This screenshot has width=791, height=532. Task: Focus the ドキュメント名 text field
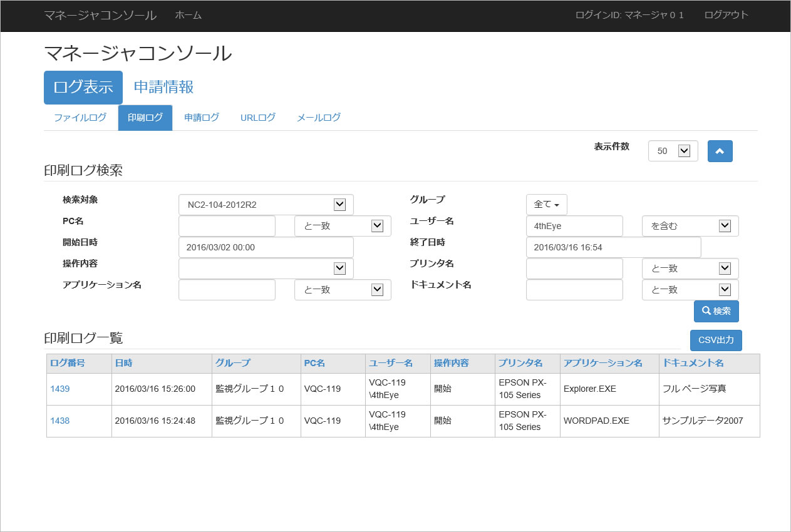(x=574, y=290)
